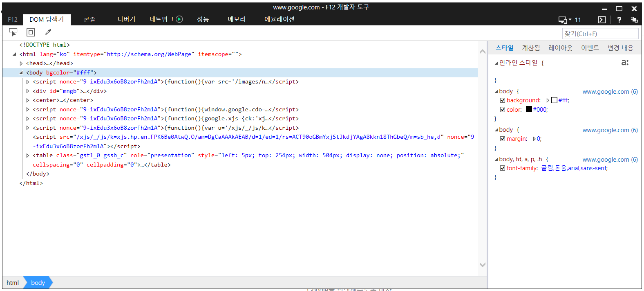
Task: Select the <!DOCTYPE html> line
Action: point(45,45)
